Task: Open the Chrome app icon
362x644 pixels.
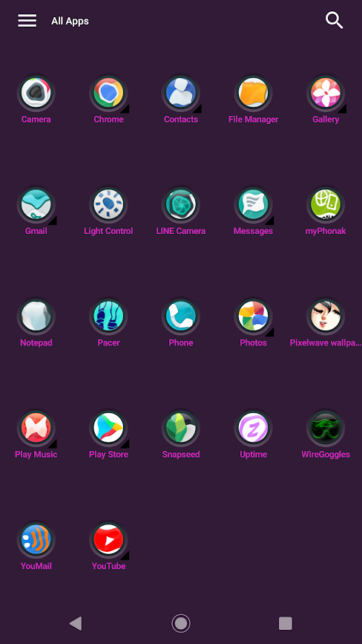Action: (x=108, y=93)
